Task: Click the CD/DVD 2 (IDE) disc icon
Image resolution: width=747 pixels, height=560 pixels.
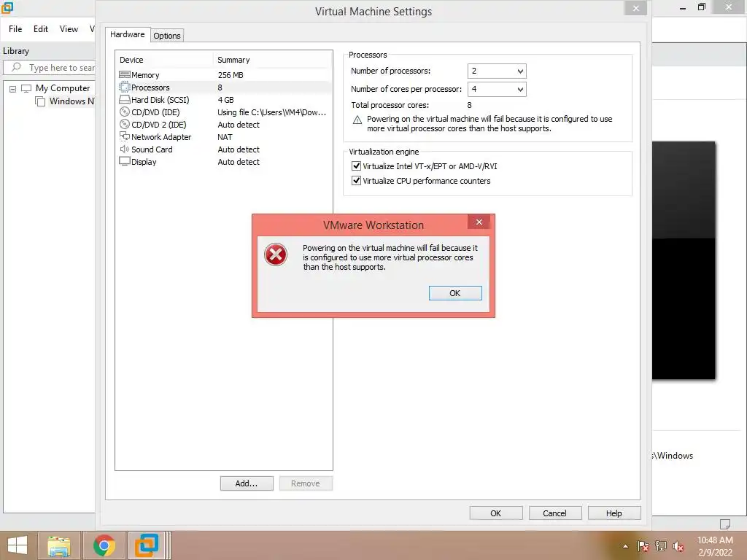Action: click(x=124, y=124)
